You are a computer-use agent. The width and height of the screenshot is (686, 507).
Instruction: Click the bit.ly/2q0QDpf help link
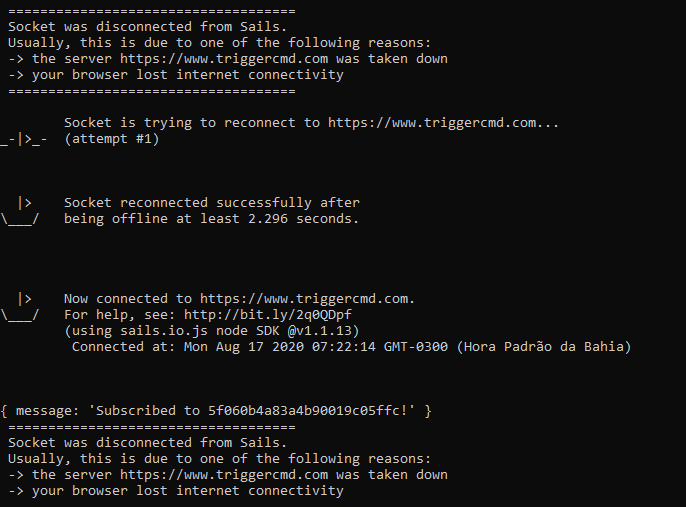[268, 315]
